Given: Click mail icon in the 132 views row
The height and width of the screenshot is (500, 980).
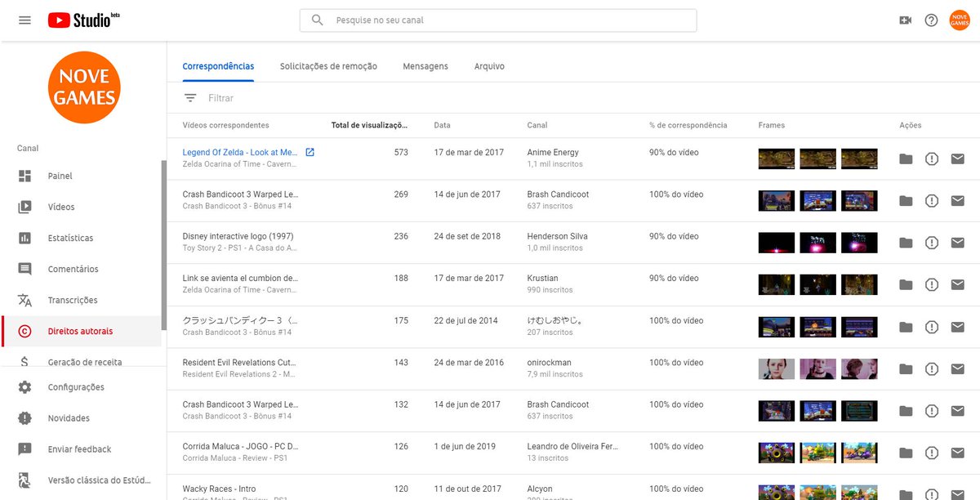Looking at the screenshot, I should [x=958, y=411].
